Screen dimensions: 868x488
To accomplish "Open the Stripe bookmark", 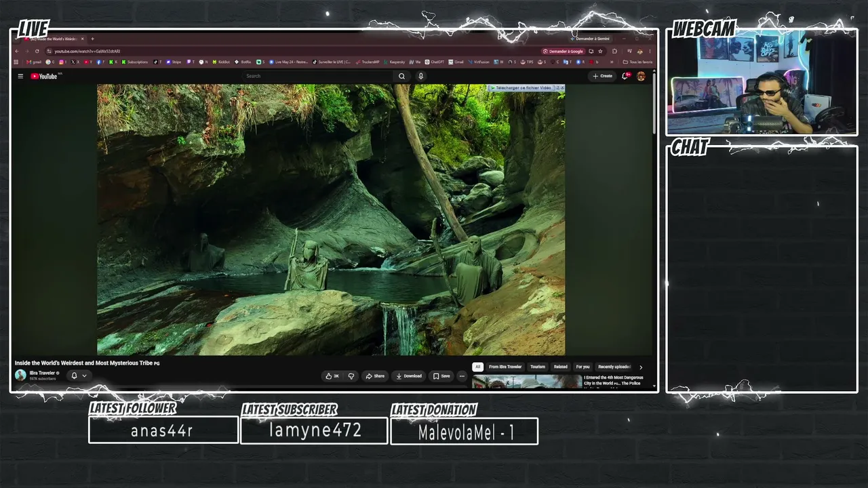I will [174, 62].
